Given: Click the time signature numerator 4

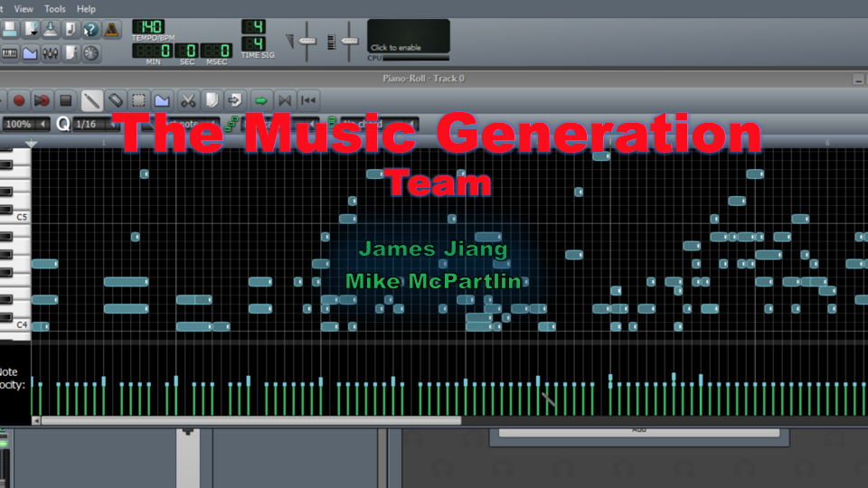Looking at the screenshot, I should 253,26.
